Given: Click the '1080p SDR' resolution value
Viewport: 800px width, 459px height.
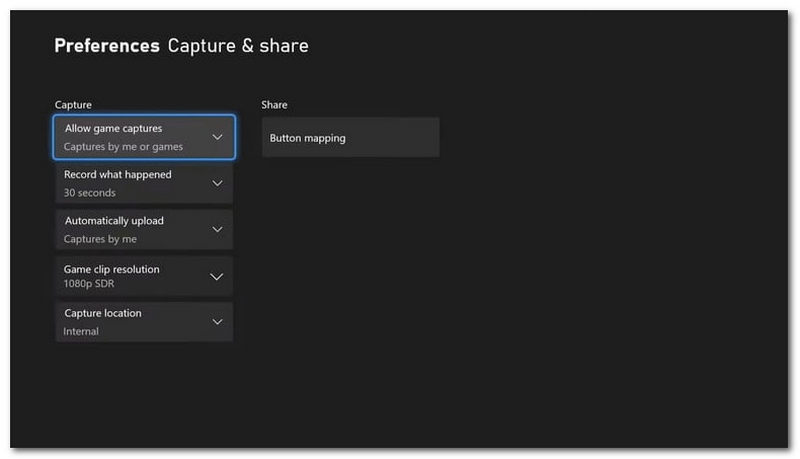Looking at the screenshot, I should (89, 284).
